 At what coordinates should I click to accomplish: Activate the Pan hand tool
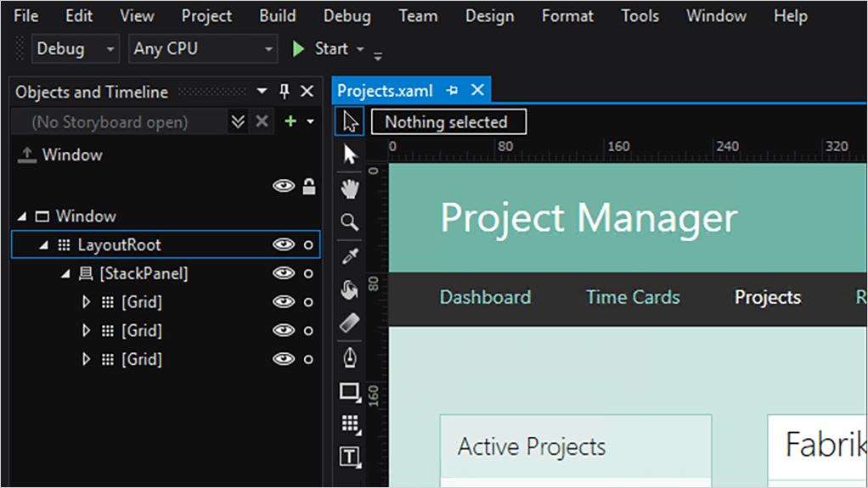pos(350,188)
